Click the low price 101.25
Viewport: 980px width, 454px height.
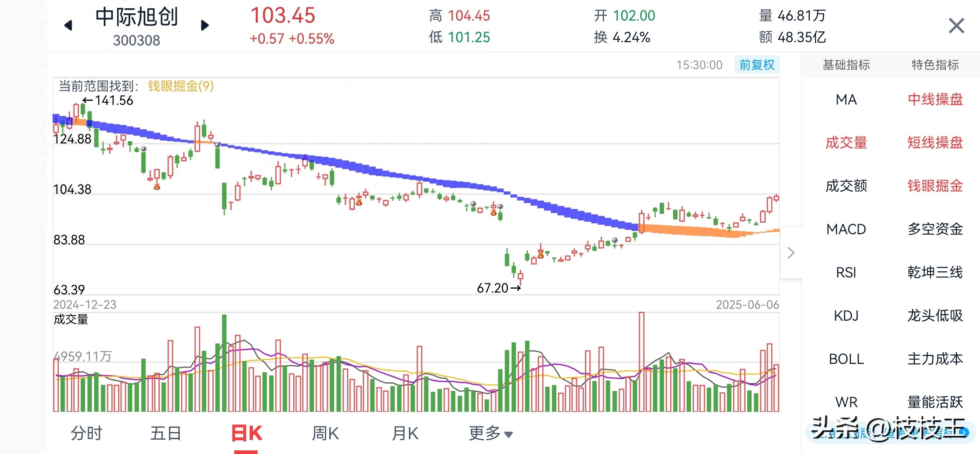469,37
